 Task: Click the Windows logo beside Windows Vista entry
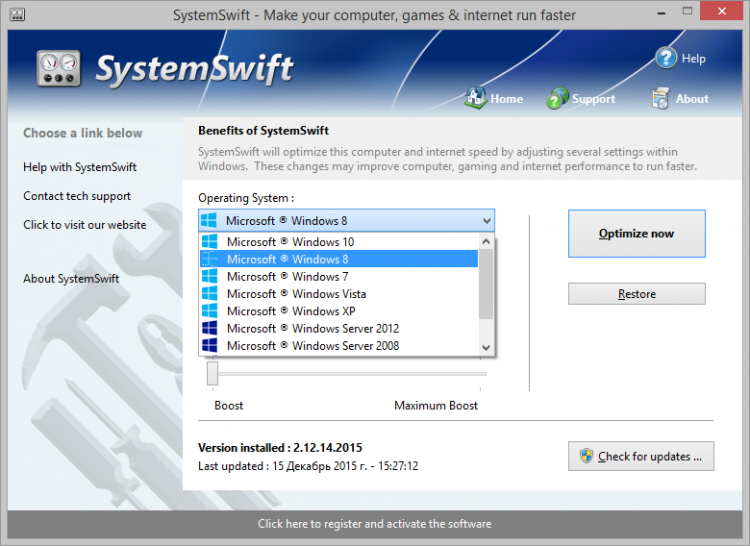tap(210, 294)
